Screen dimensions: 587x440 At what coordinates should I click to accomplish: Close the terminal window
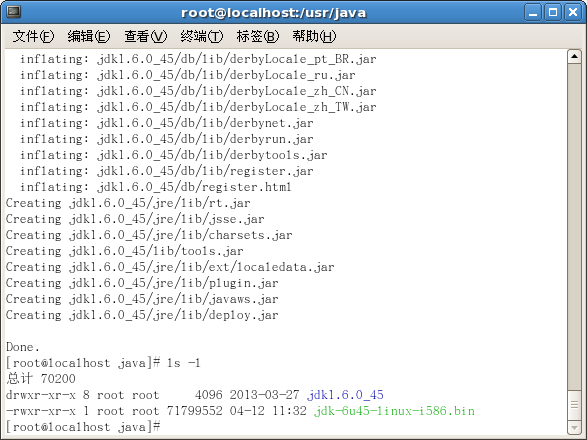click(x=573, y=12)
